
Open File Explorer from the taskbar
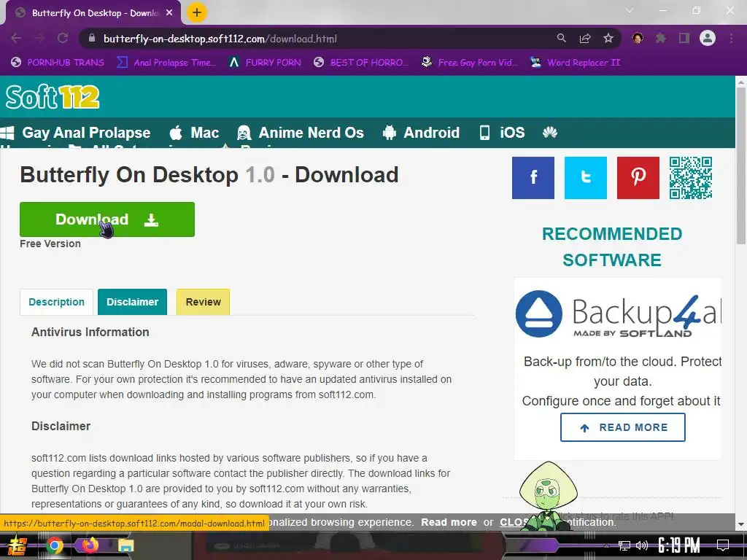125,545
